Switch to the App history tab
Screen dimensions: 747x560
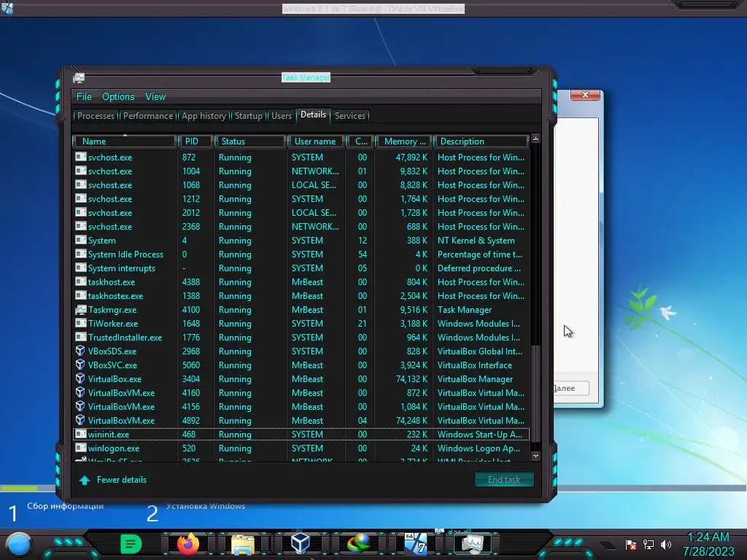[x=204, y=116]
